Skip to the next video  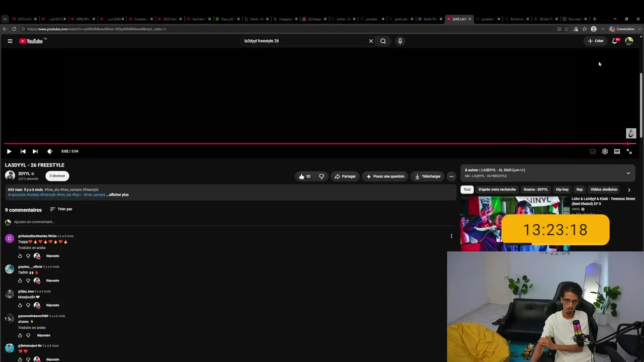pos(35,151)
